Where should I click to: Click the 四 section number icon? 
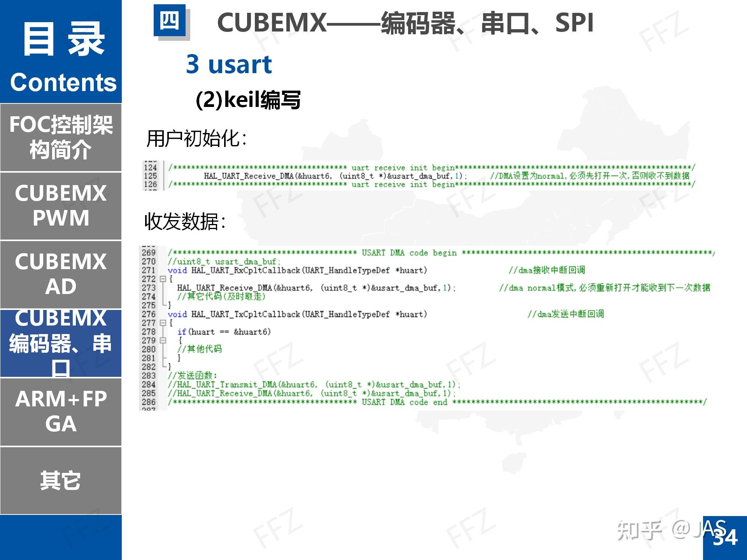pos(170,21)
